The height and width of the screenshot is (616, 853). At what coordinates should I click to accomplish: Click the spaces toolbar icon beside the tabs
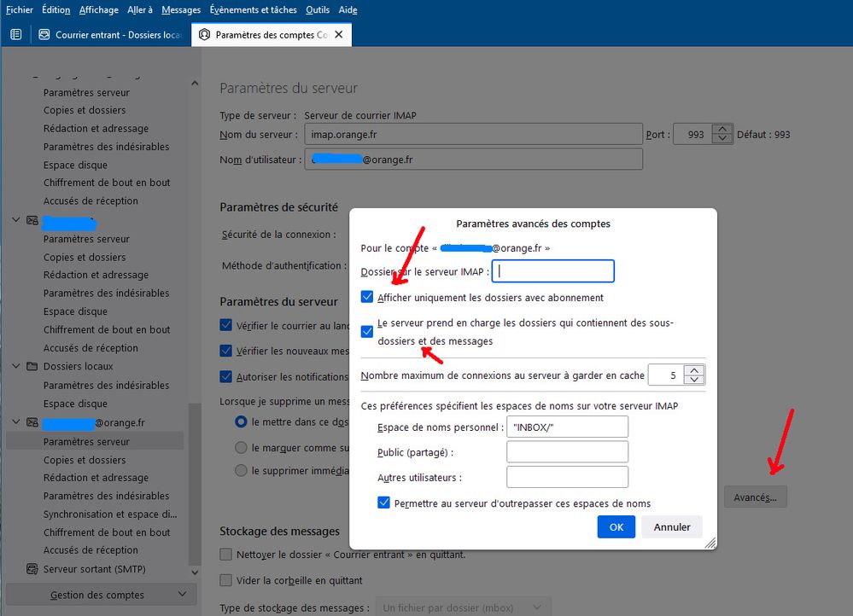[15, 35]
